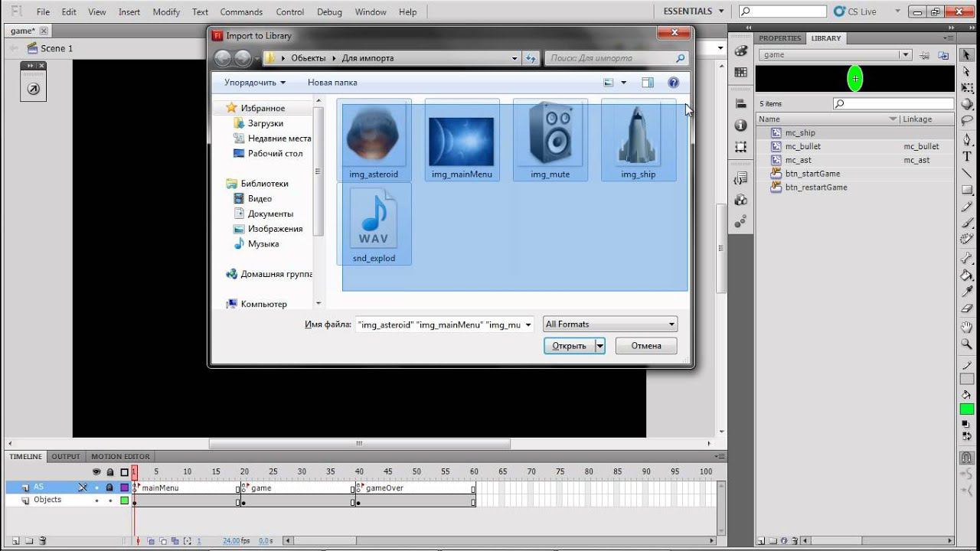
Task: Open the ESSENTIALS workspace dropdown
Action: tap(694, 11)
